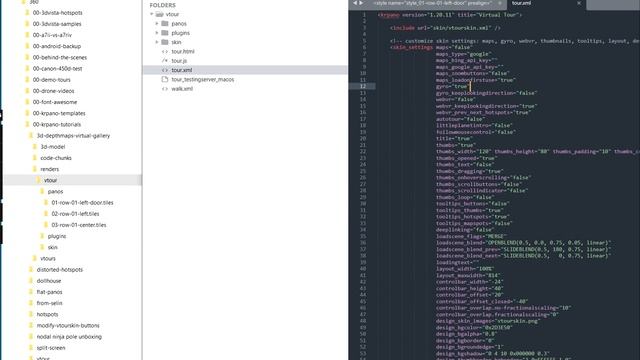Screen dimensions: 640x360
Task: Open 00-3dvista-hotspots folder in explorer
Action: pyautogui.click(x=58, y=13)
